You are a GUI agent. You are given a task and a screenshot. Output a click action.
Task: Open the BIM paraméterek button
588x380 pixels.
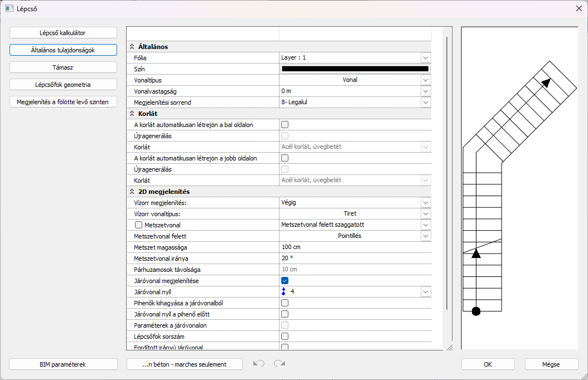63,364
